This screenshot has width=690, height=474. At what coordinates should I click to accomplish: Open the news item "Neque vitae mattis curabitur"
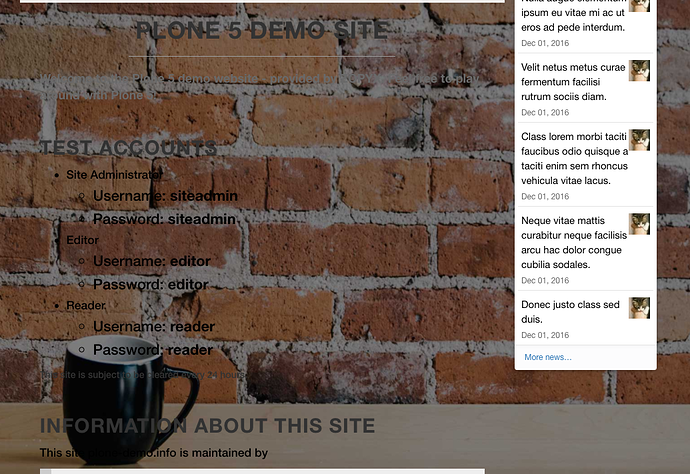pos(574,243)
